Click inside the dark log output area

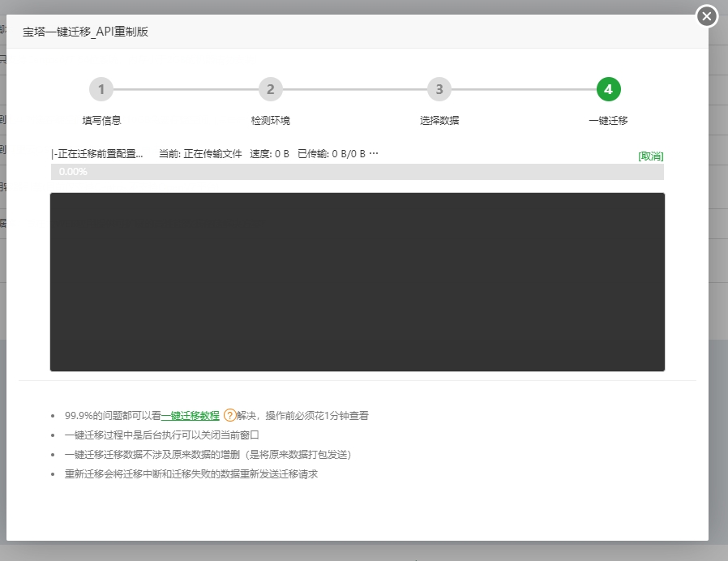click(357, 282)
